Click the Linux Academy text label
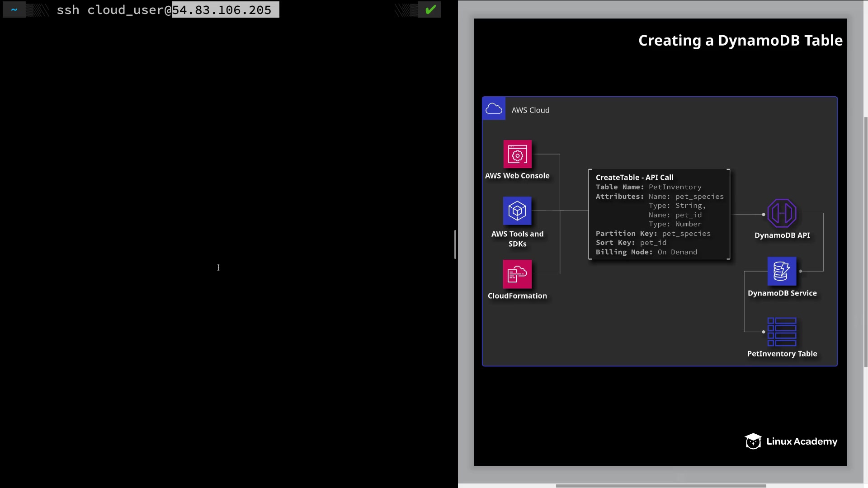This screenshot has height=488, width=868. point(802,441)
